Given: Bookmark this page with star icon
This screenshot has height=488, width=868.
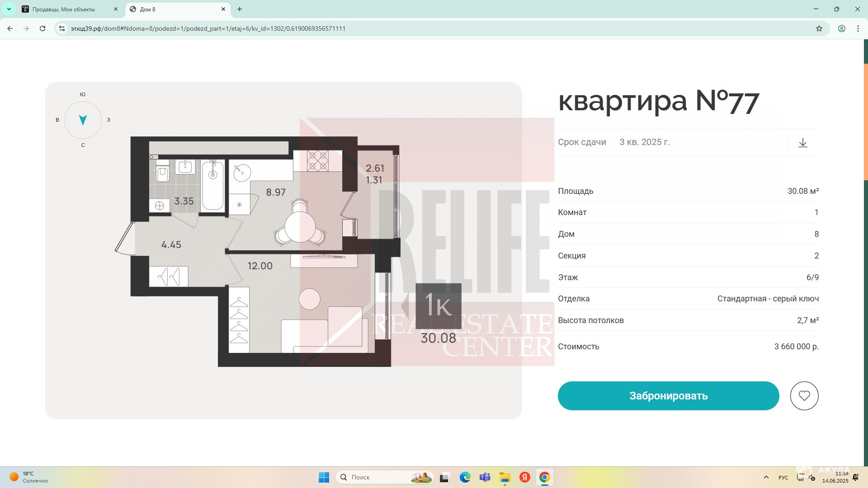Looking at the screenshot, I should pyautogui.click(x=819, y=28).
